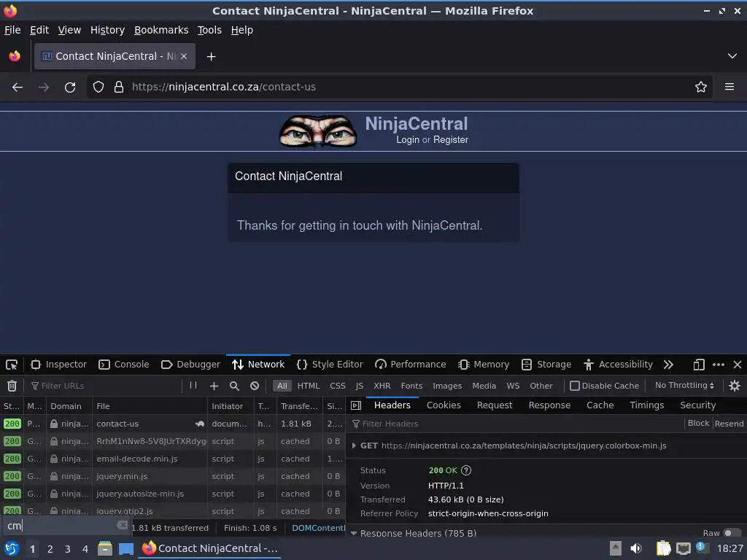Screen dimensions: 747x560
Task: Block this request with Block button
Action: [x=698, y=424]
